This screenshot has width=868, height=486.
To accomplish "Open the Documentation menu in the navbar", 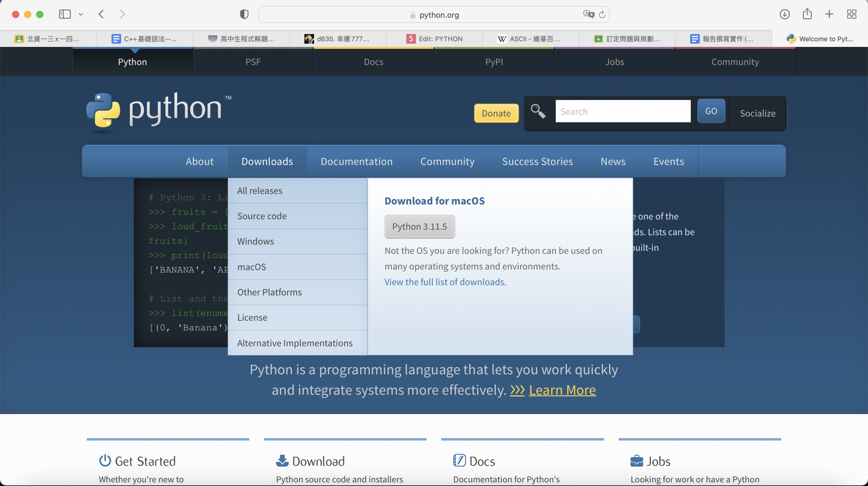I will click(356, 161).
